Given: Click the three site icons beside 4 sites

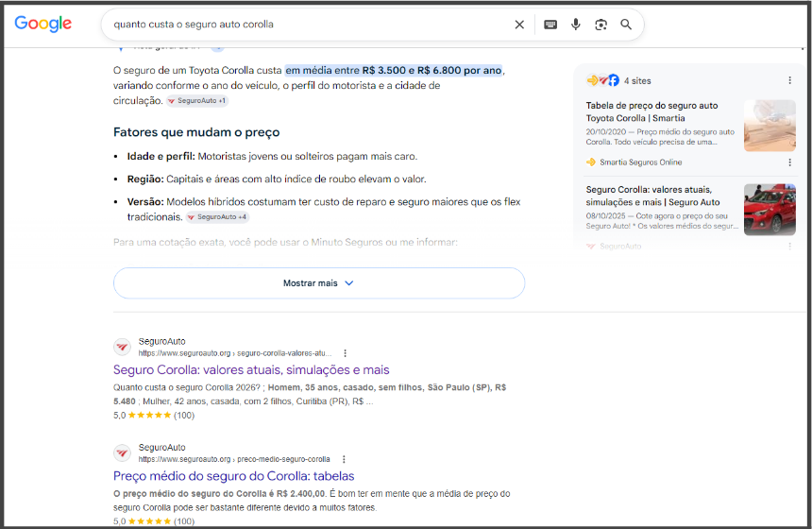Looking at the screenshot, I should (602, 80).
